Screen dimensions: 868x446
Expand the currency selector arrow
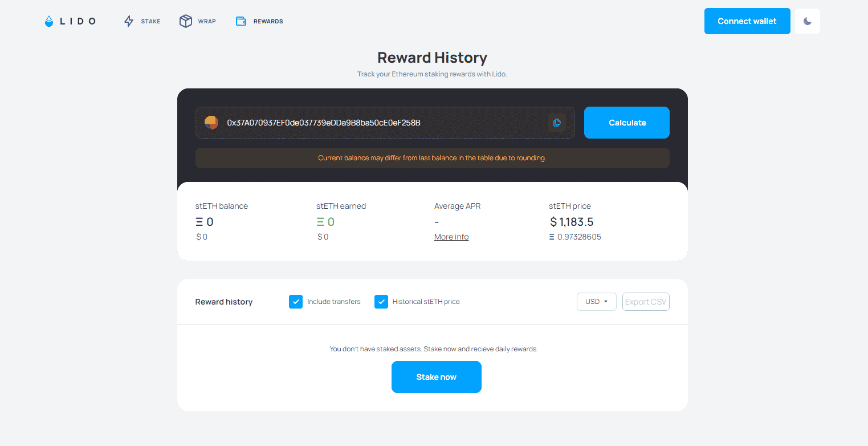tap(606, 301)
